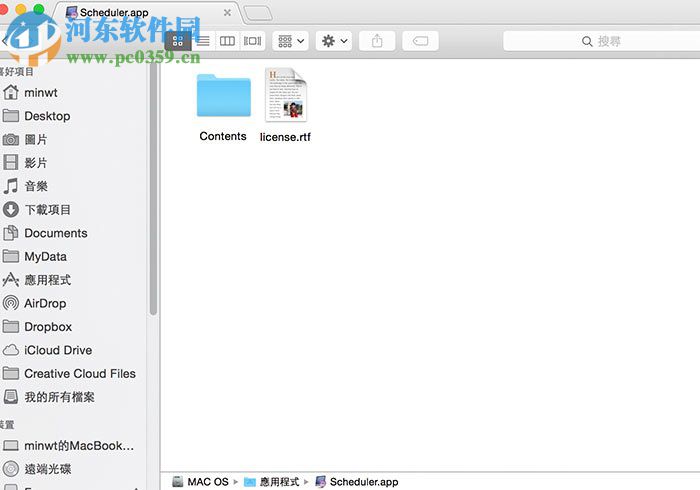Viewport: 700px width, 490px height.
Task: Switch to list view mode
Action: click(203, 41)
